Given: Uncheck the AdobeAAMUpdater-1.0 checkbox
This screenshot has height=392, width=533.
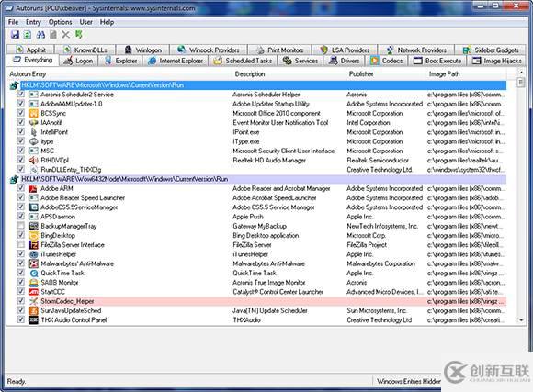Looking at the screenshot, I should (x=21, y=104).
